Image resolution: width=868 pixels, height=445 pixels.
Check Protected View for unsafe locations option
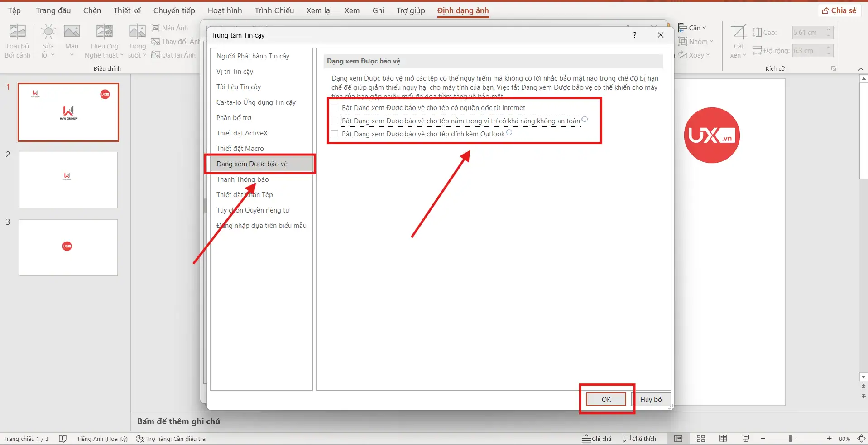[x=335, y=121]
